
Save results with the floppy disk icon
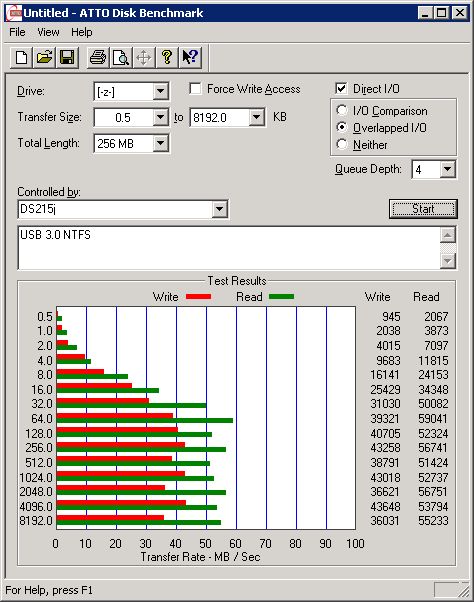point(67,58)
